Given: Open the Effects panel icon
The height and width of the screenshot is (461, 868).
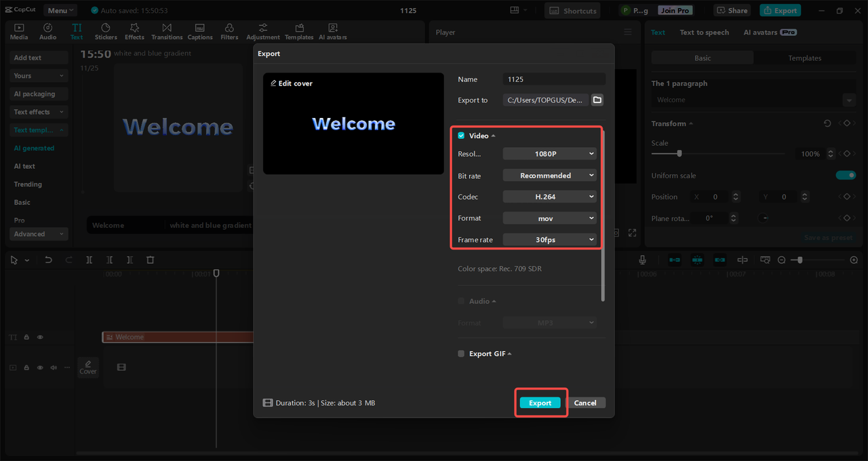Looking at the screenshot, I should 134,31.
